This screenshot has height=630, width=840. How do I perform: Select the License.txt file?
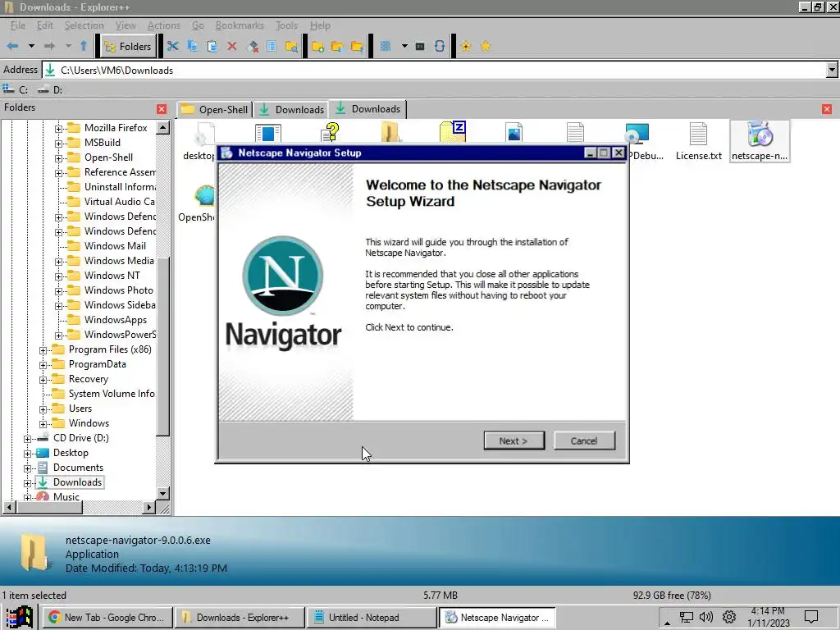[x=699, y=141]
